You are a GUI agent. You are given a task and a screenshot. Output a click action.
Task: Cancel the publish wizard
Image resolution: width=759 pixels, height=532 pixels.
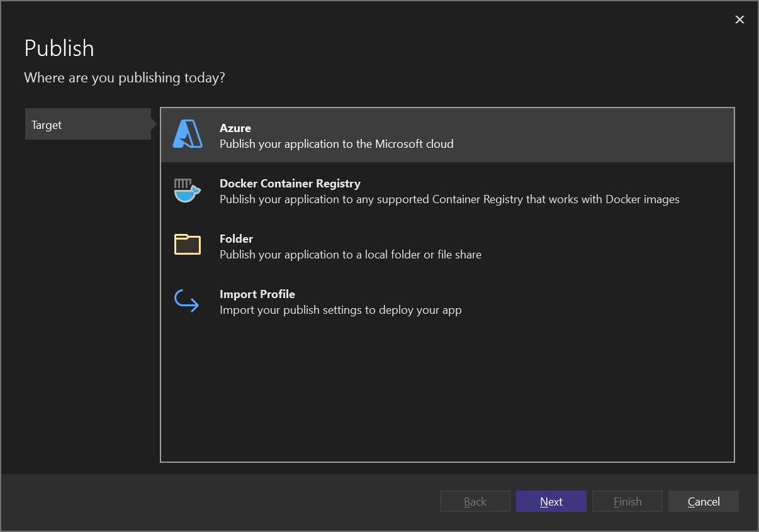click(x=703, y=501)
